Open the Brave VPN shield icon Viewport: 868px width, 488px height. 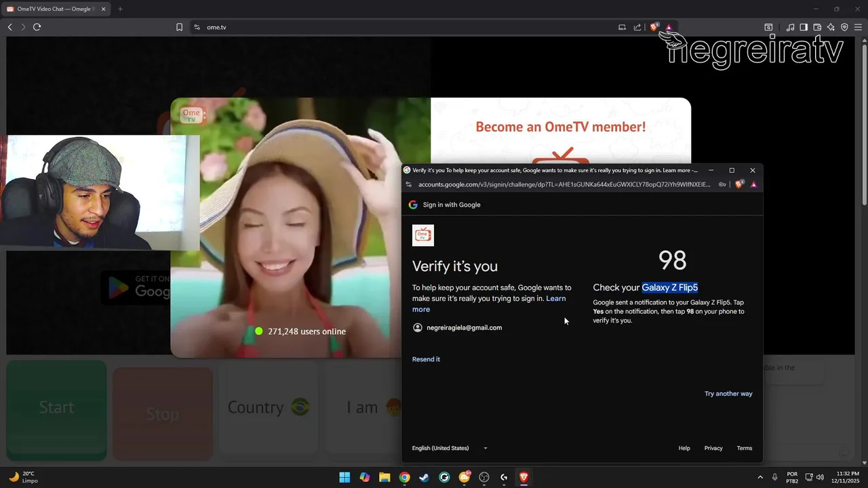point(844,27)
